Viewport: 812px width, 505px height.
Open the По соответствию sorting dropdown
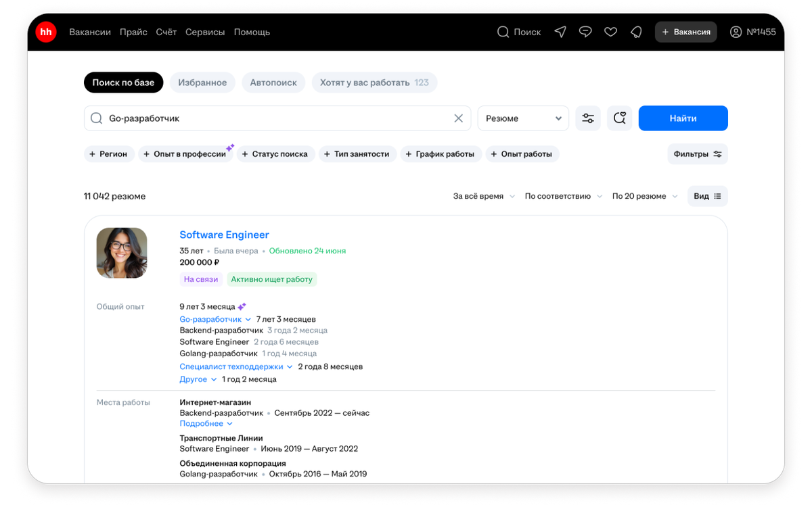(x=562, y=196)
